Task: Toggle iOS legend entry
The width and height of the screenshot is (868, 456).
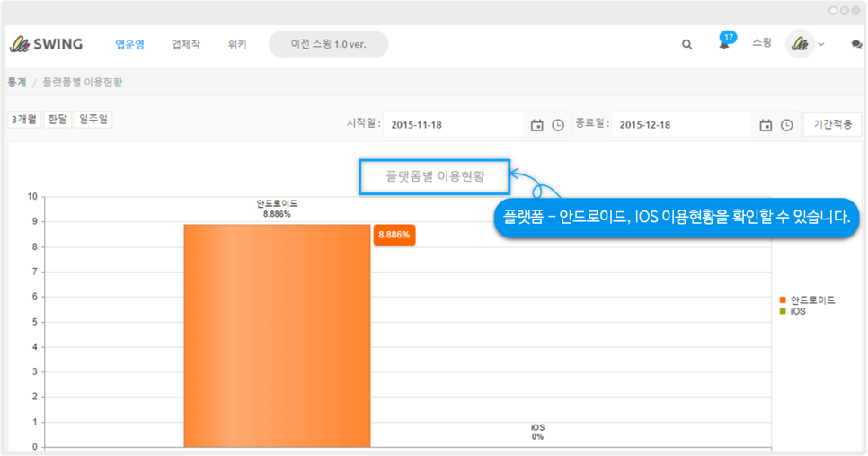Action: point(797,311)
